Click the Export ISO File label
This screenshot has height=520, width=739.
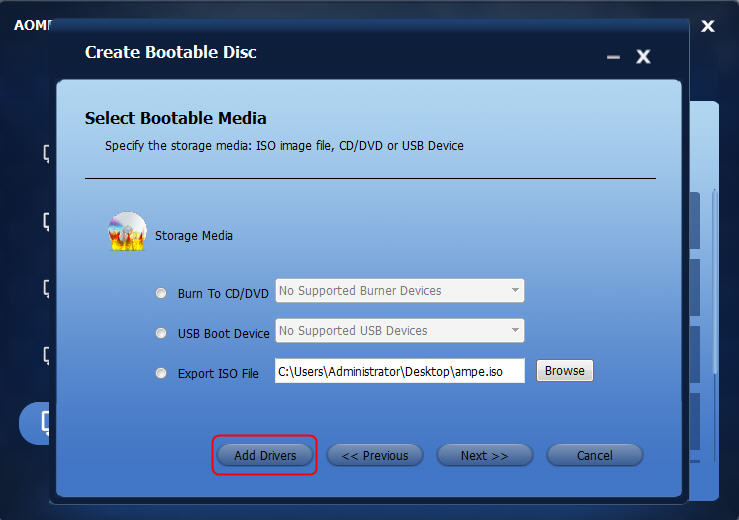point(218,374)
